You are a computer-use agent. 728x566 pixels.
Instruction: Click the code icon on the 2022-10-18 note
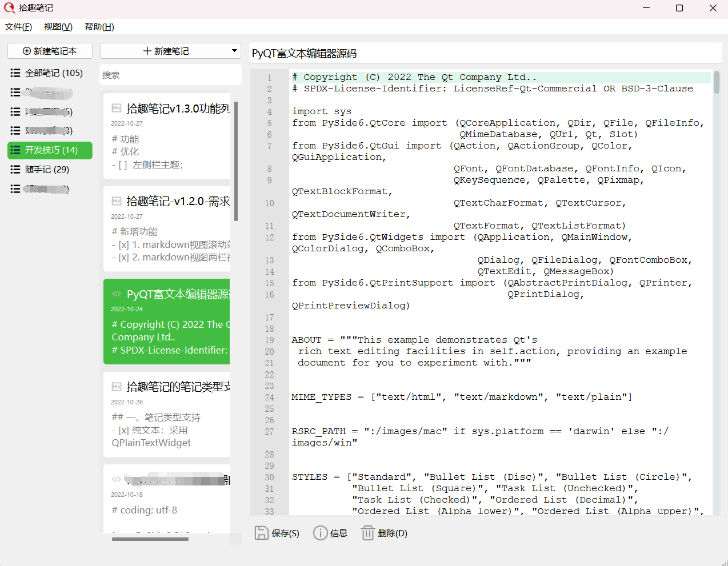click(117, 479)
